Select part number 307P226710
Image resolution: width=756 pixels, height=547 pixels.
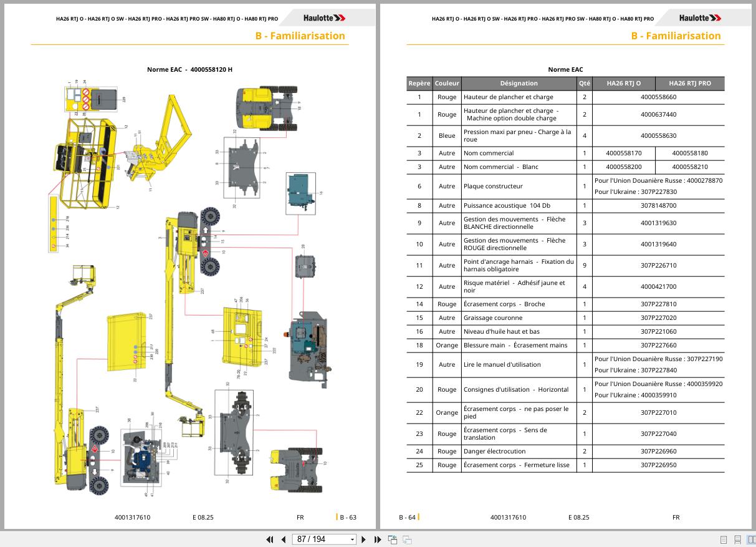coord(658,265)
